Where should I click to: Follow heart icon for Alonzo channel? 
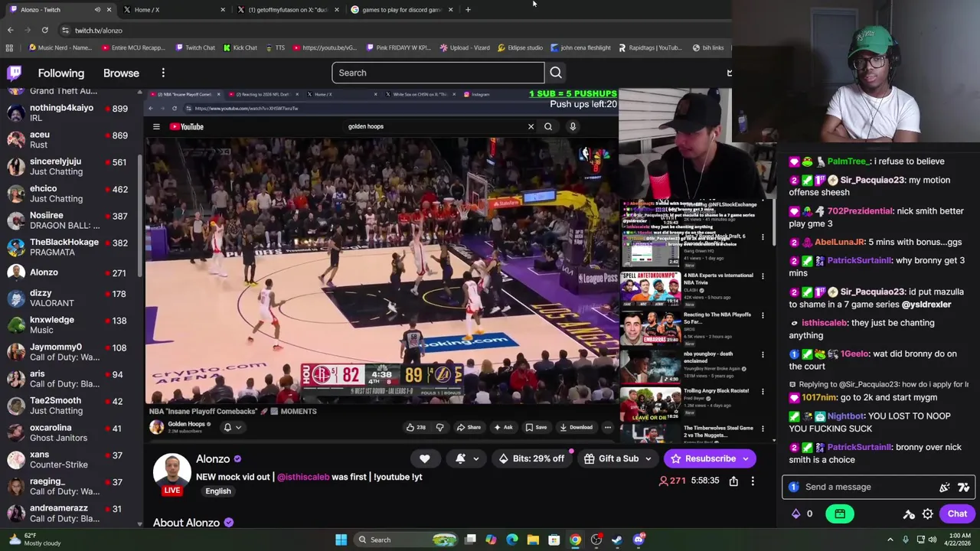(x=424, y=458)
